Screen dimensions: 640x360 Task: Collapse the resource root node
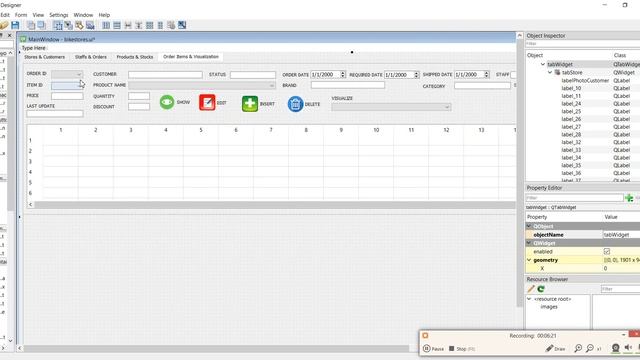tap(529, 299)
